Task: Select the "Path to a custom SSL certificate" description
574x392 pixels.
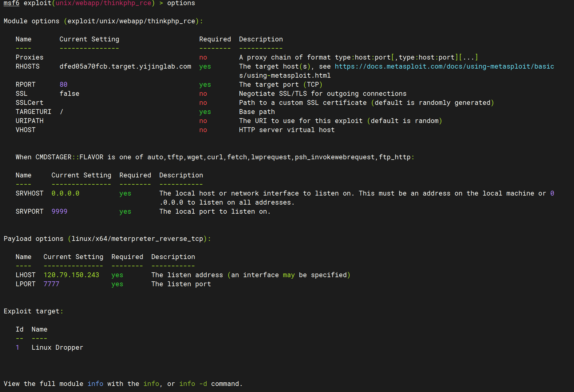Action: click(x=366, y=103)
